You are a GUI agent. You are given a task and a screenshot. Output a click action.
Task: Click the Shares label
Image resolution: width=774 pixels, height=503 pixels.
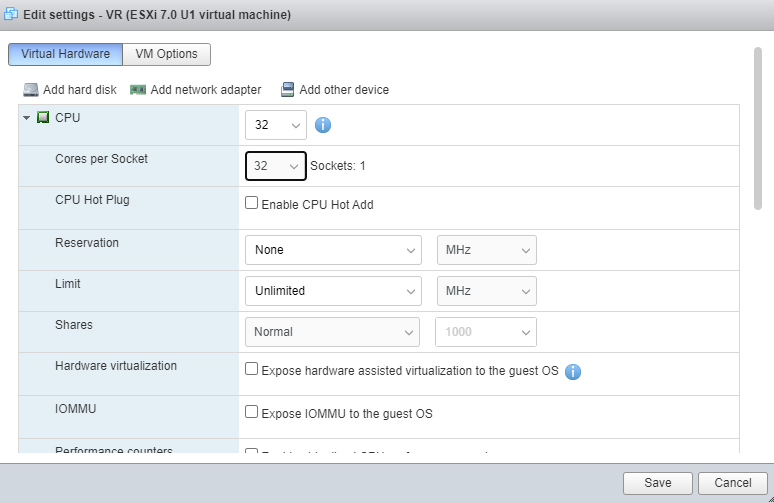[x=74, y=324]
